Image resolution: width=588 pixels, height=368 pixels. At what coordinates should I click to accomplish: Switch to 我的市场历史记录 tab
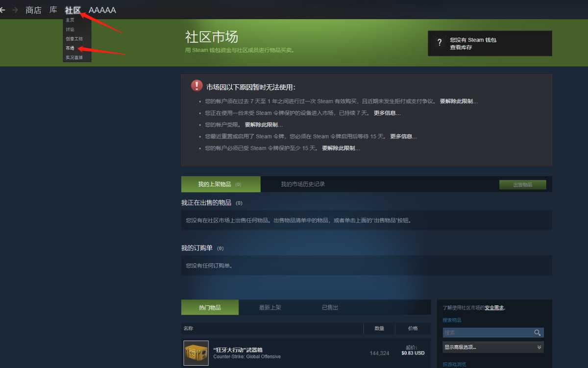pos(302,184)
